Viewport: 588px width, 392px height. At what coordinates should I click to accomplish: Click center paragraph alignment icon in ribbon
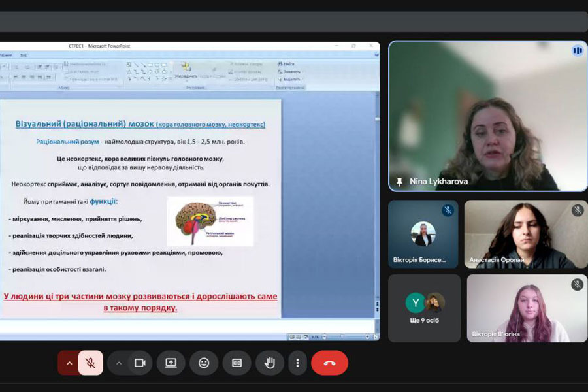(x=24, y=77)
